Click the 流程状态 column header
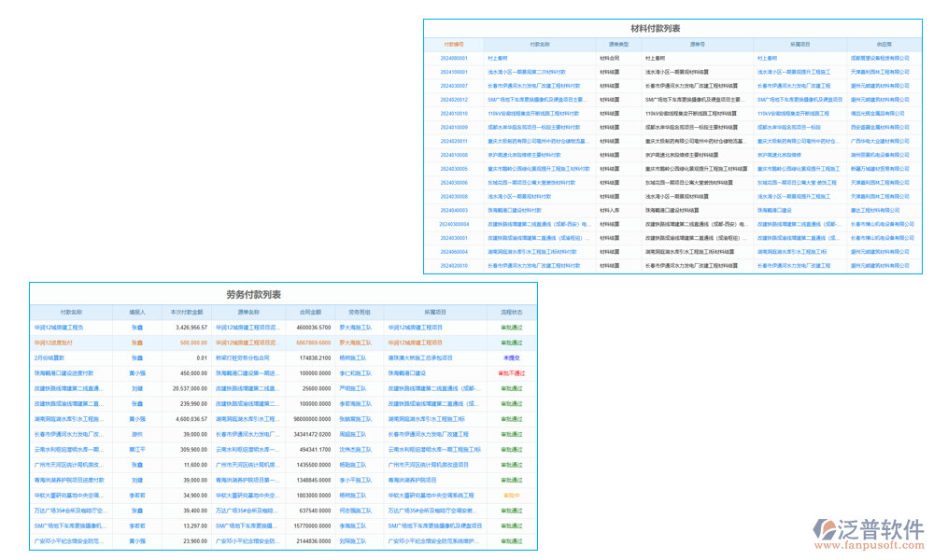The width and height of the screenshot is (934, 560). pyautogui.click(x=512, y=313)
